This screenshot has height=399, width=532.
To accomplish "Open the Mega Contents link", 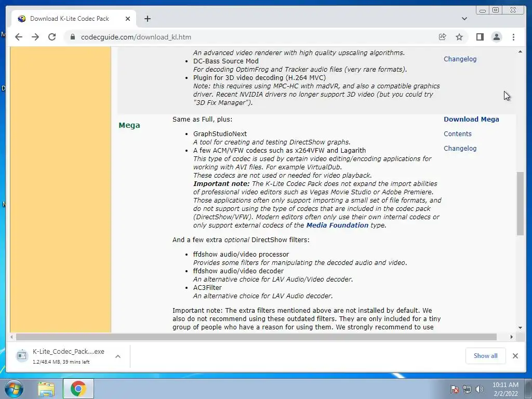I will point(457,134).
